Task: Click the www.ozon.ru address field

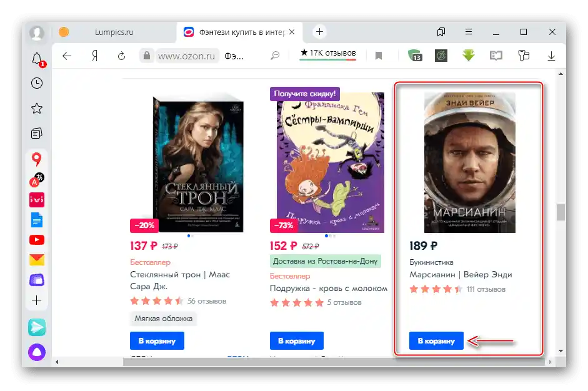Action: pyautogui.click(x=186, y=56)
